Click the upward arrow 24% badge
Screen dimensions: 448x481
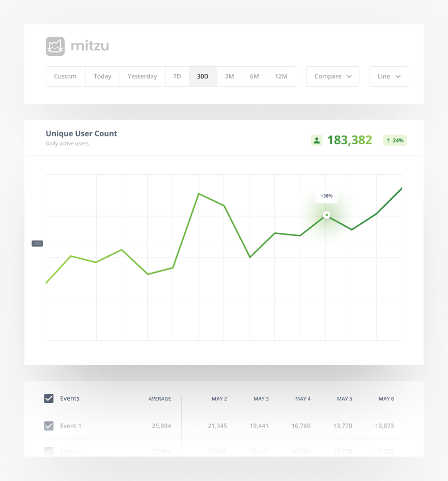pyautogui.click(x=395, y=140)
